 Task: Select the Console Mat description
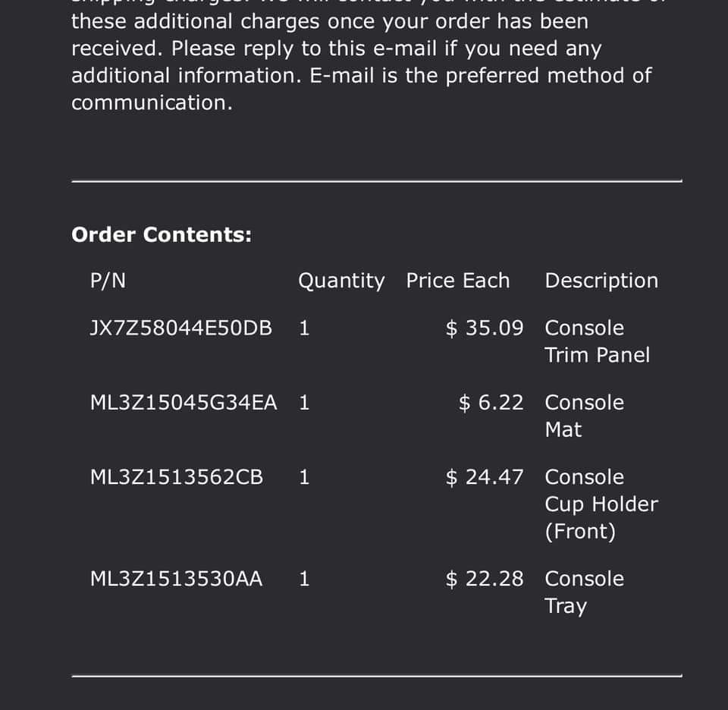(x=584, y=416)
